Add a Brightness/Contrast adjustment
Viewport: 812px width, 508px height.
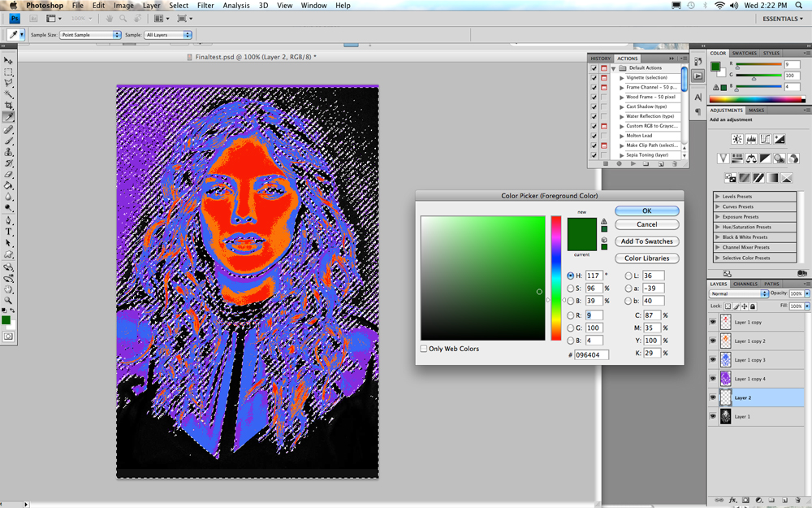click(x=737, y=139)
